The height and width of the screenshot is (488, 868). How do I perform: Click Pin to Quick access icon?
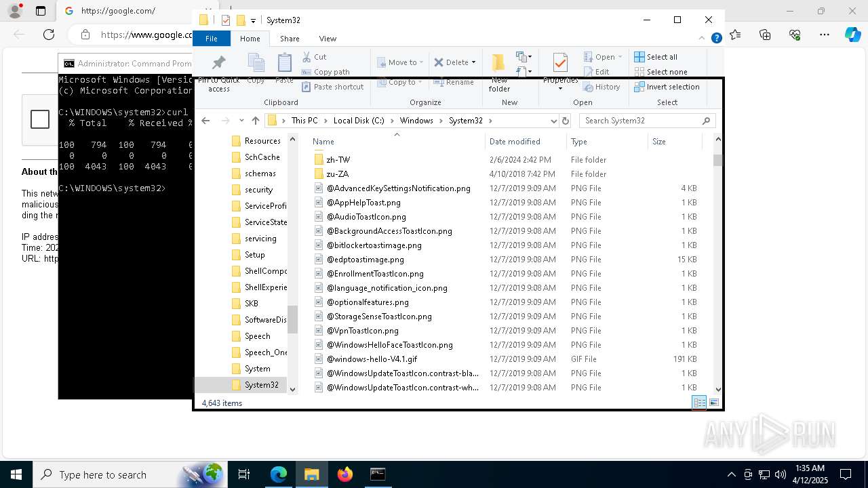(218, 63)
